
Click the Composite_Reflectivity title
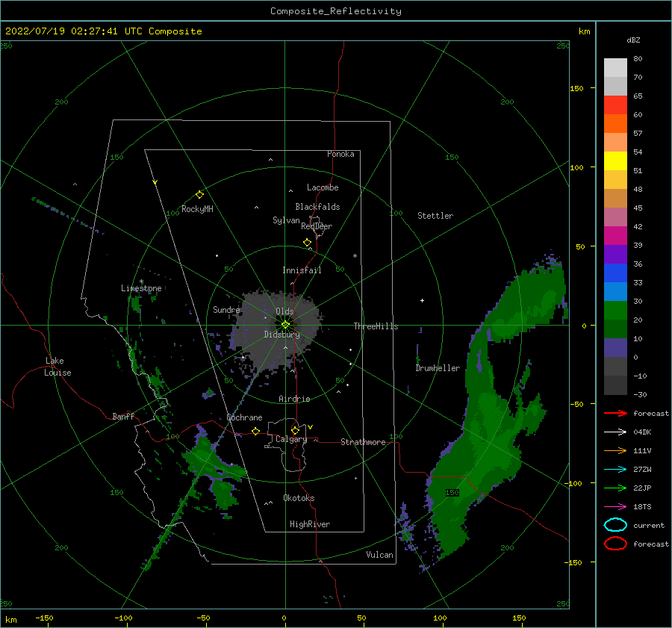pos(336,11)
